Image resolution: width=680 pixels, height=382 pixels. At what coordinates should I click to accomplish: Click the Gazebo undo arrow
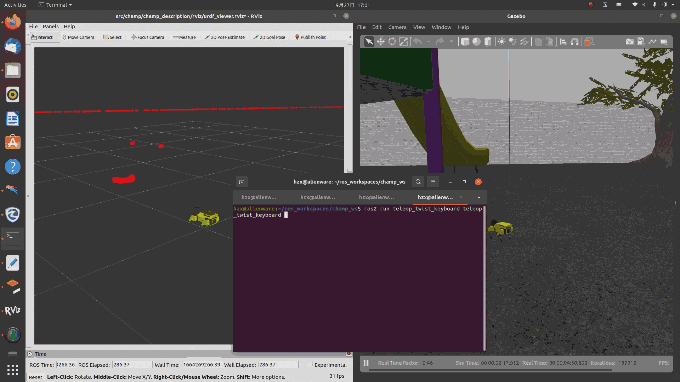pyautogui.click(x=418, y=42)
